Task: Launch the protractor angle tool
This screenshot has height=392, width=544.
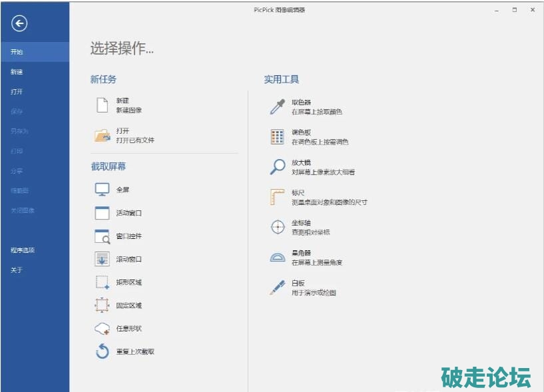Action: 277,258
